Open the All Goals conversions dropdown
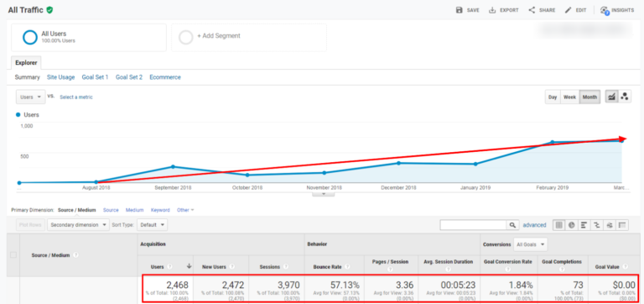This screenshot has width=644, height=304. point(531,244)
